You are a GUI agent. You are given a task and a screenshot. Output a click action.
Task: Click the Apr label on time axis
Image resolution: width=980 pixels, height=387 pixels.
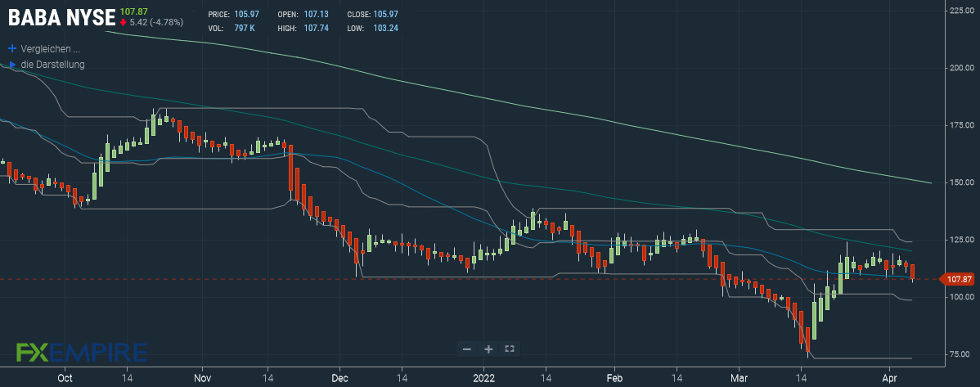pyautogui.click(x=888, y=378)
